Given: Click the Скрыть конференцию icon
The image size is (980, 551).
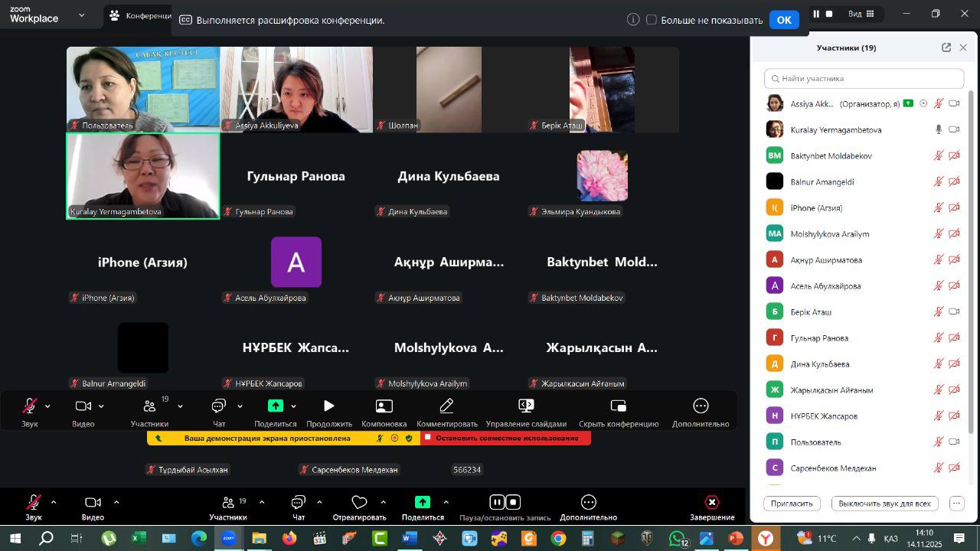Looking at the screenshot, I should point(618,406).
